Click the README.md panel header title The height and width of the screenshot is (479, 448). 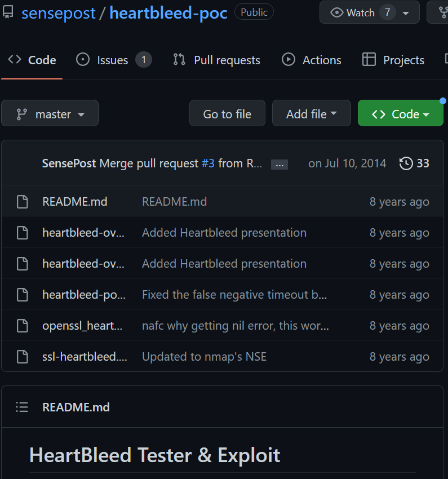coord(76,407)
